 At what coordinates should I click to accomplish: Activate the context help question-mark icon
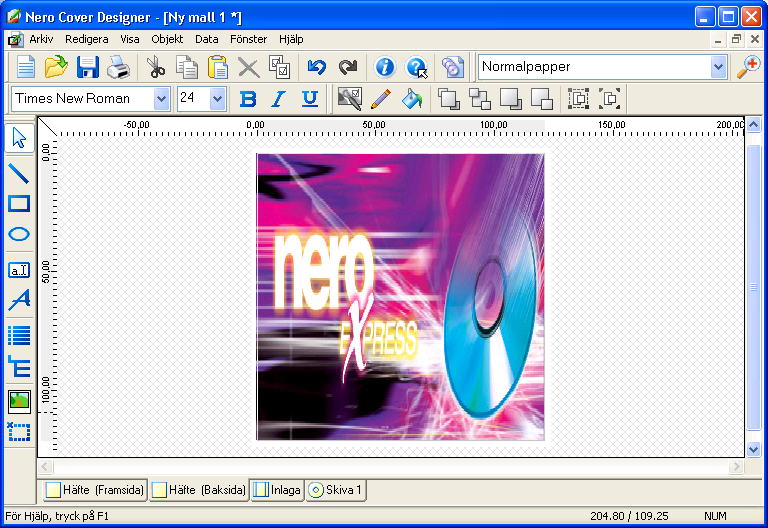[x=416, y=67]
